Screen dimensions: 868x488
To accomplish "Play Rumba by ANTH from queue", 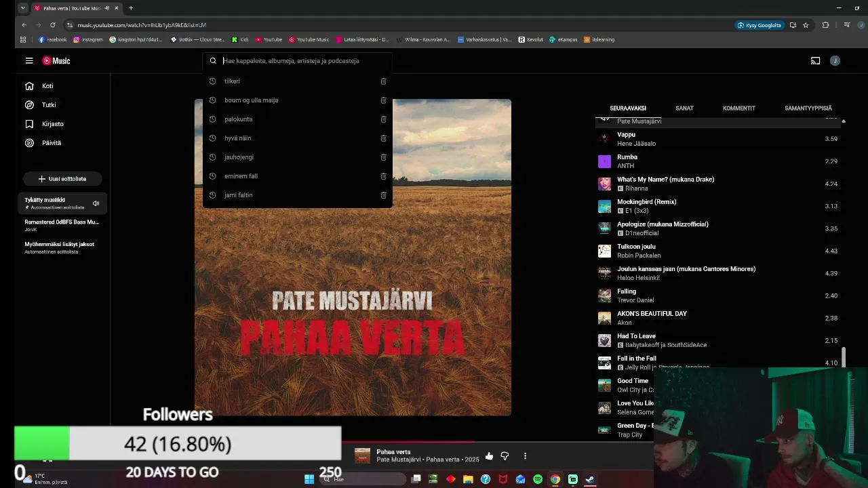I will (x=719, y=161).
